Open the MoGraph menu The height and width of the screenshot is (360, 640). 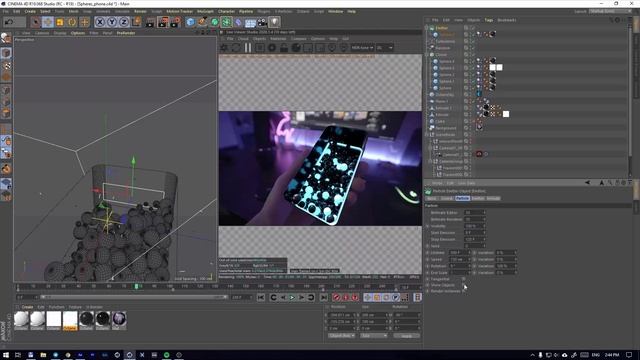[x=205, y=11]
